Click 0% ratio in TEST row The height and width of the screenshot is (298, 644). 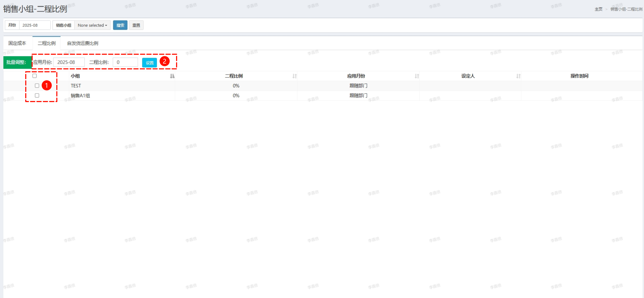point(236,86)
